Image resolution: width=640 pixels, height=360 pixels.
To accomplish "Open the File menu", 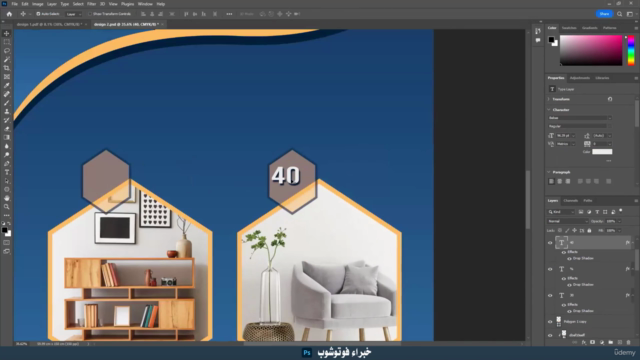I will 15,4.
